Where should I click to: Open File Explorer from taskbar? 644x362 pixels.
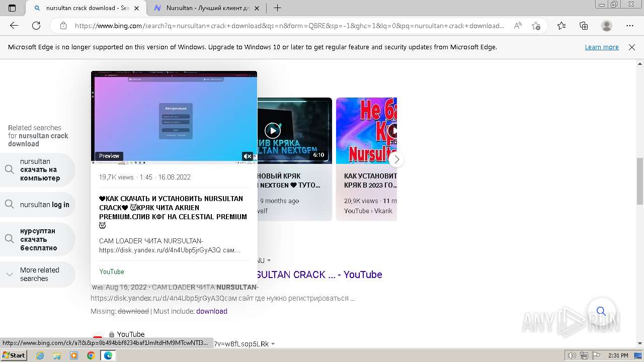point(57,355)
